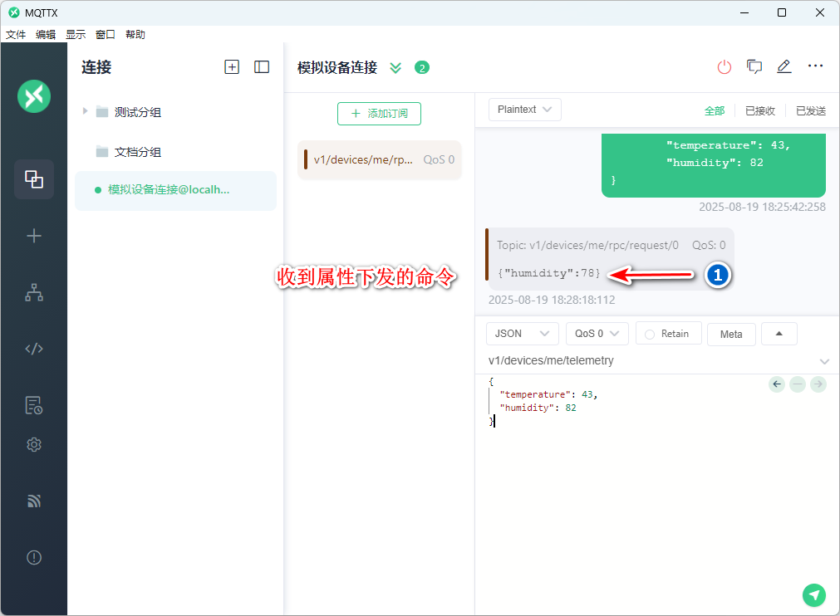Image resolution: width=840 pixels, height=616 pixels.
Task: Open the JSON payload type dropdown
Action: pyautogui.click(x=522, y=334)
